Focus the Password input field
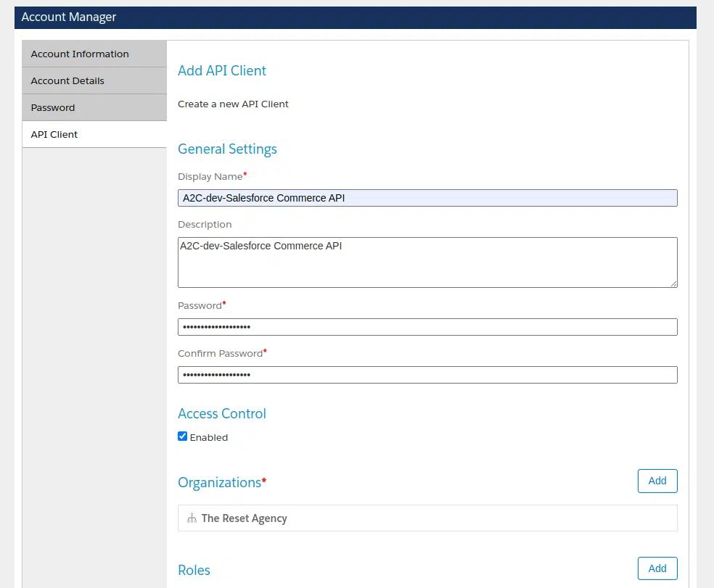714x588 pixels. [x=427, y=326]
